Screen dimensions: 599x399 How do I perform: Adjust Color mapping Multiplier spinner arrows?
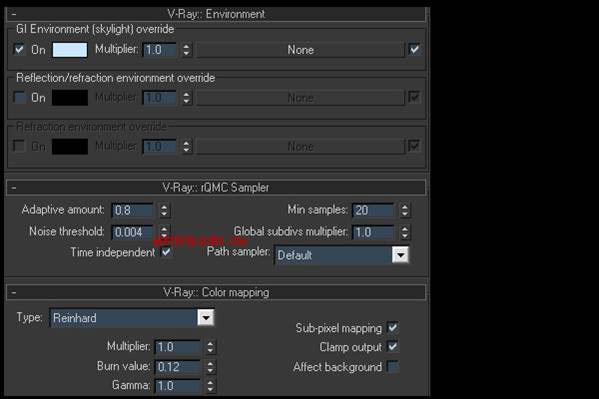point(210,347)
